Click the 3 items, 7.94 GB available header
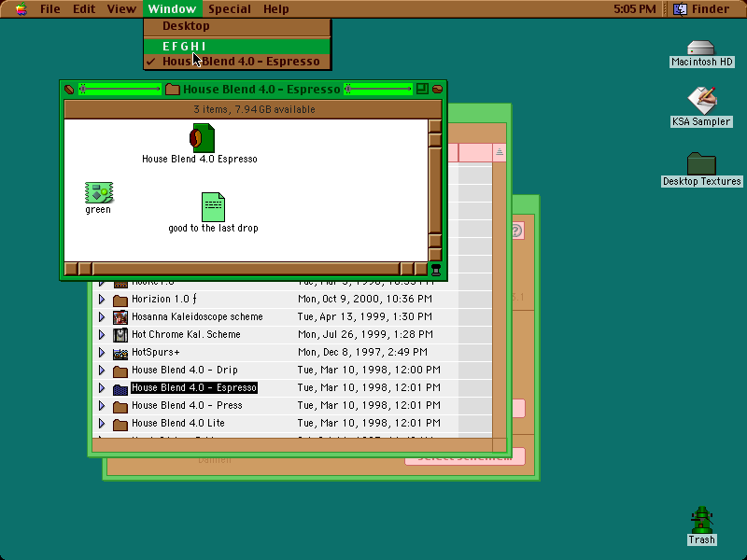The image size is (747, 560). point(253,109)
